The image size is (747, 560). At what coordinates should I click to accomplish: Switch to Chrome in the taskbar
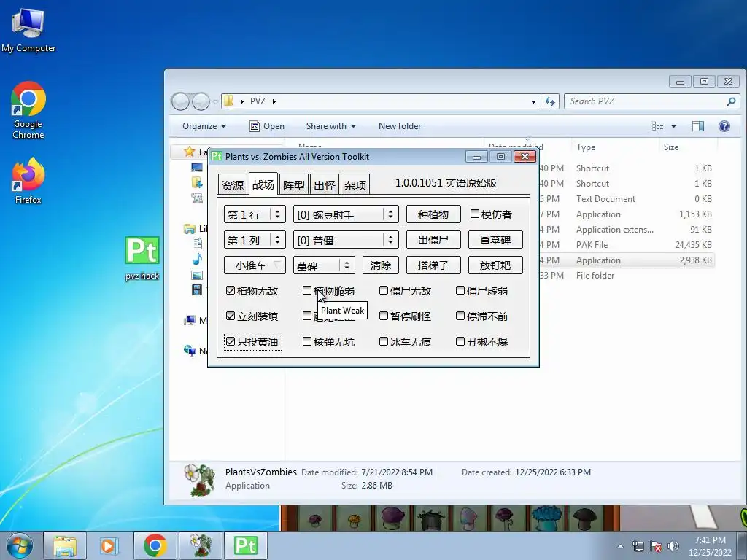(155, 545)
